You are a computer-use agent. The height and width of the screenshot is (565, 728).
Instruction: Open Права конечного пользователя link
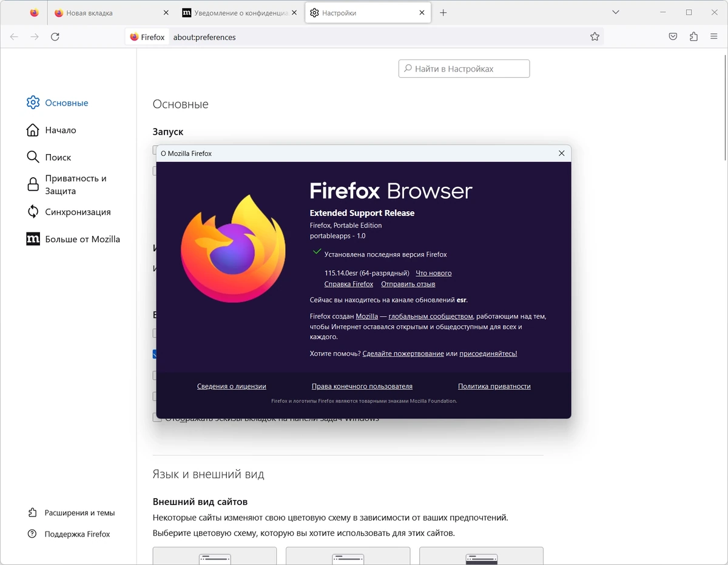[x=362, y=386]
